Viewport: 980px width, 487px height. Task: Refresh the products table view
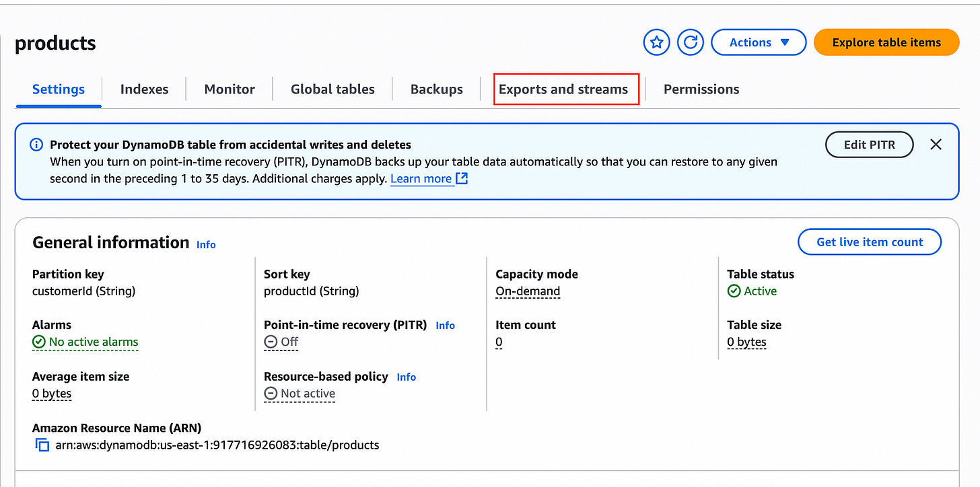pos(690,42)
